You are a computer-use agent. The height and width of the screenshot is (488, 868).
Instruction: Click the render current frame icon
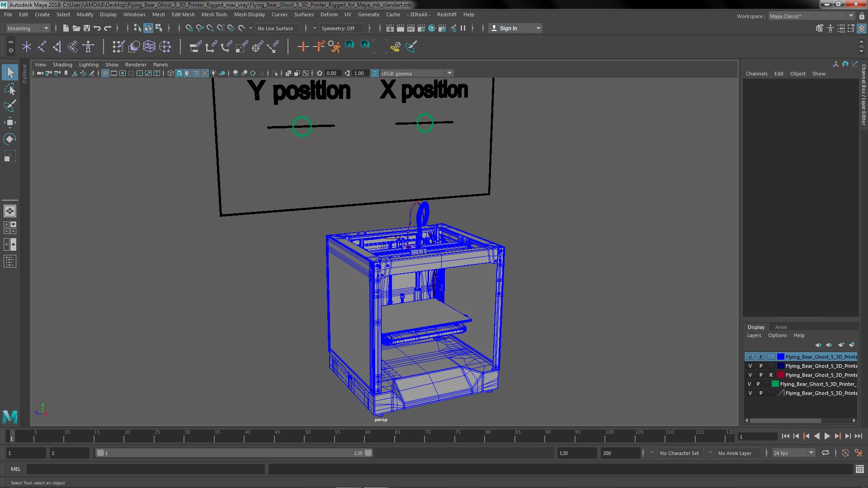point(400,28)
